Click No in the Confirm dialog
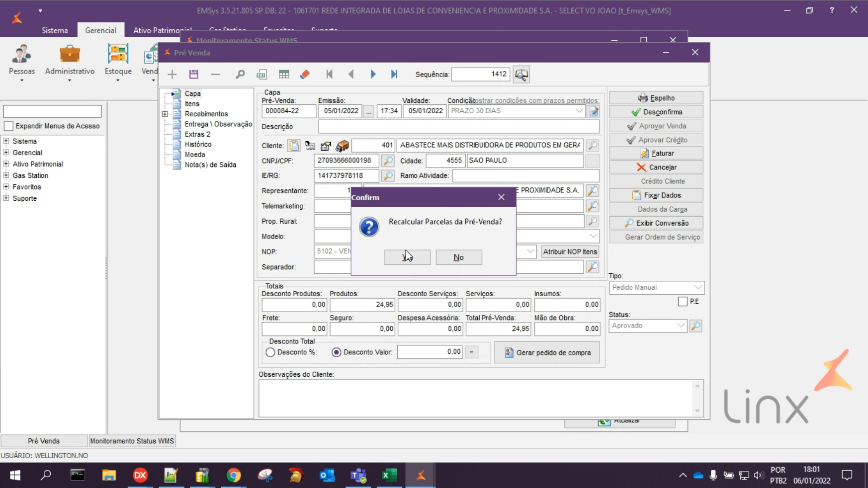868x488 pixels. click(x=458, y=257)
